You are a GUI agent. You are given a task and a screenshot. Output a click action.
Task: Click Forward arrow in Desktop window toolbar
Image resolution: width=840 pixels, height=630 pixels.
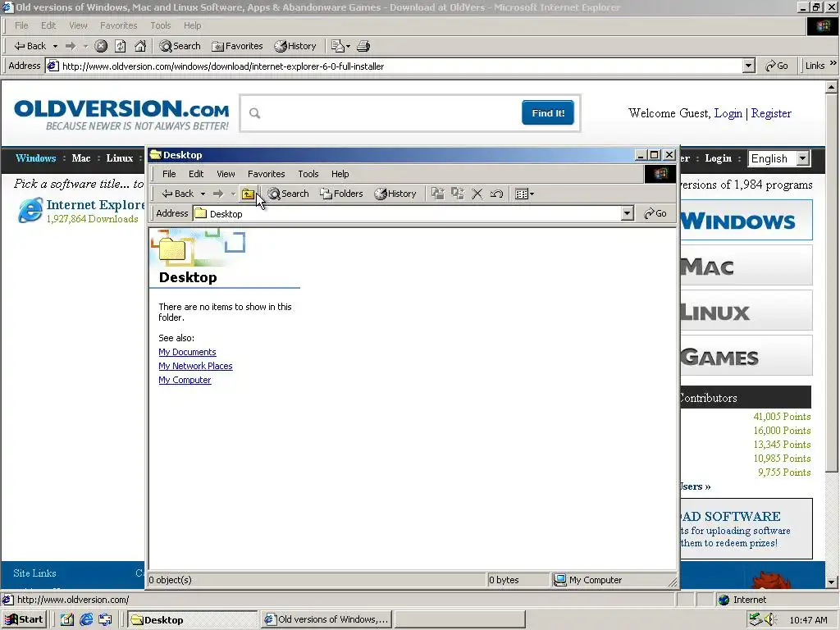pos(218,194)
